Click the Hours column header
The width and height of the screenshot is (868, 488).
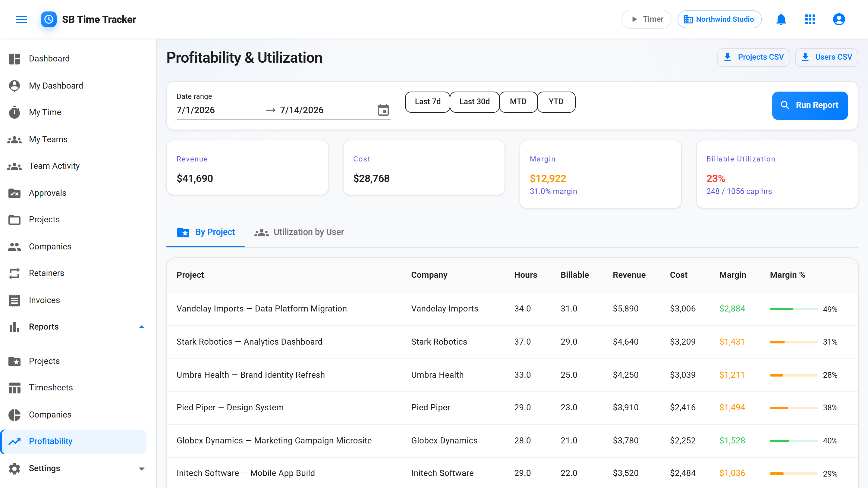click(x=525, y=275)
